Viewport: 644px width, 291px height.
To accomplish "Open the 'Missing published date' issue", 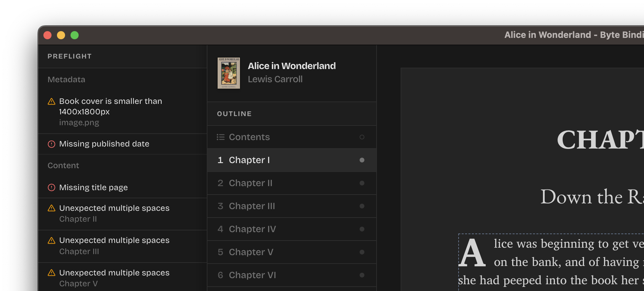I will pos(123,144).
